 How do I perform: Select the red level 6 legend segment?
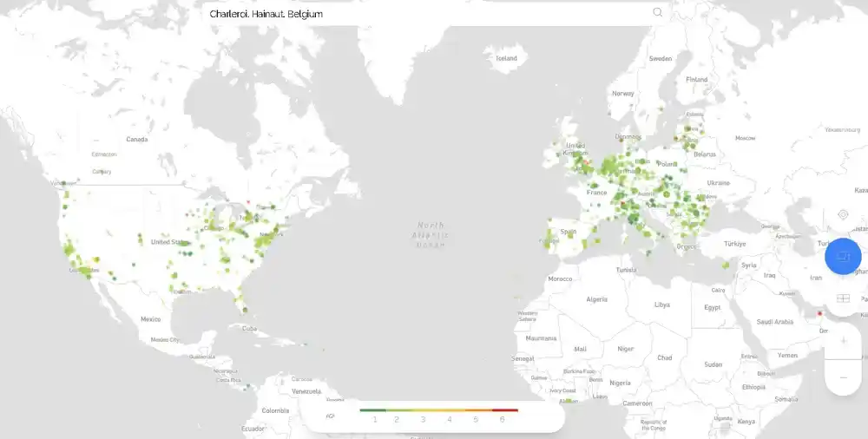point(504,410)
